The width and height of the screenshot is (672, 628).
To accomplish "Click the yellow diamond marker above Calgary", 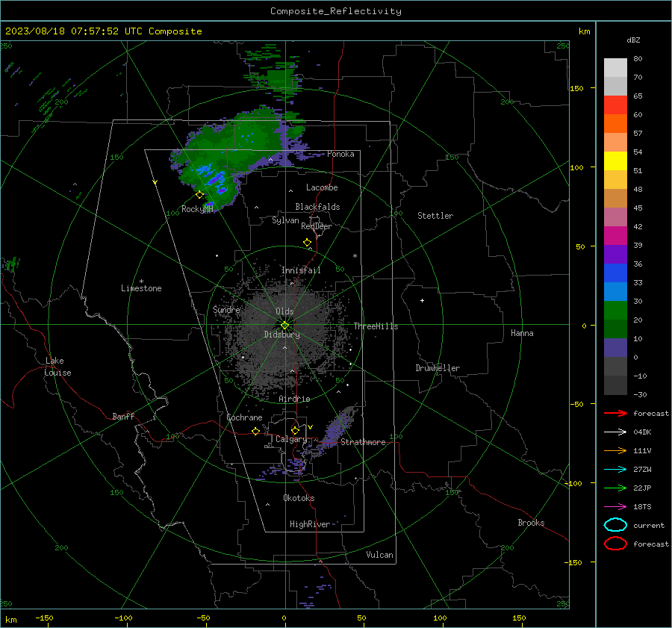I will pos(295,430).
